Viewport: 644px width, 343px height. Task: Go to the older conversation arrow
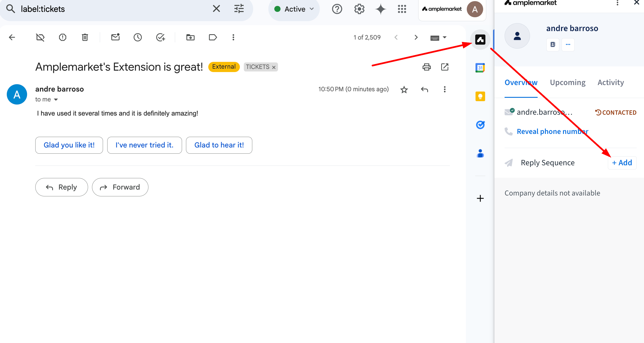(x=416, y=37)
